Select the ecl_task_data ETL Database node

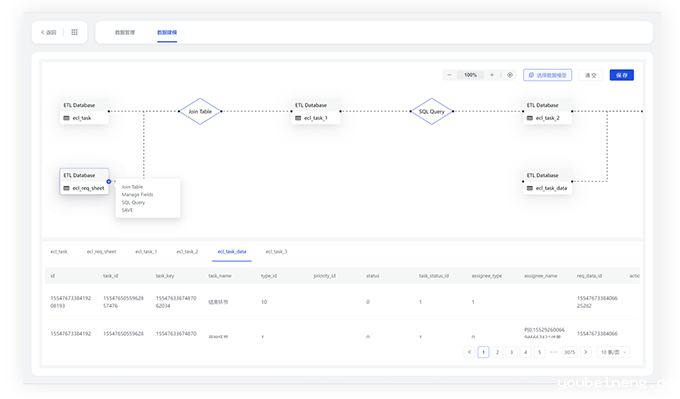[547, 182]
